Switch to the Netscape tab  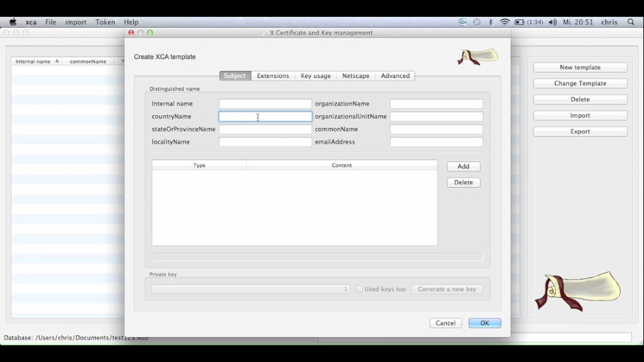pos(356,76)
